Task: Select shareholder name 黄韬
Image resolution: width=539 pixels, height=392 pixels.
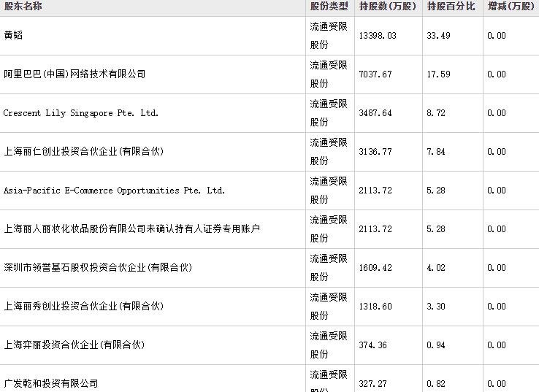Action: (x=13, y=35)
